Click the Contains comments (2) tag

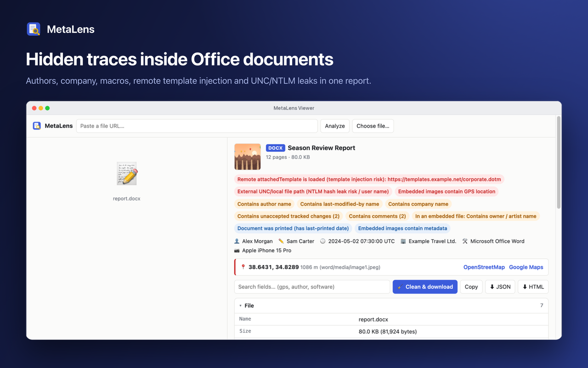pyautogui.click(x=377, y=216)
